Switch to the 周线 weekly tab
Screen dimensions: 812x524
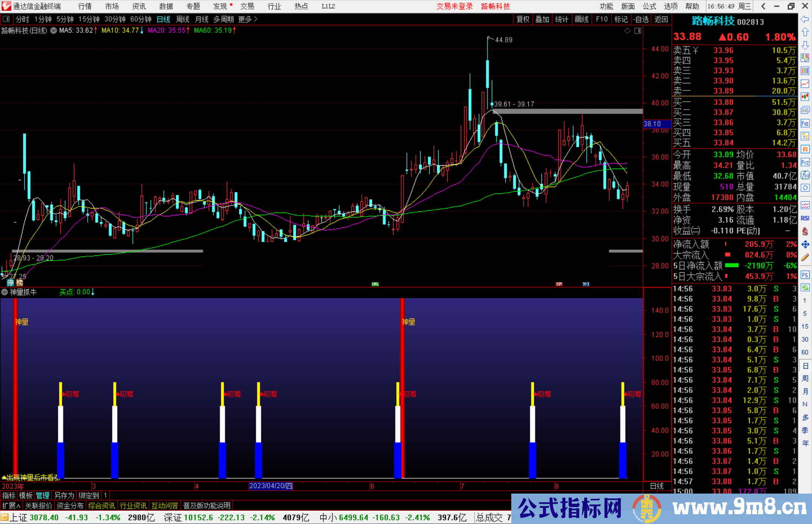point(183,19)
